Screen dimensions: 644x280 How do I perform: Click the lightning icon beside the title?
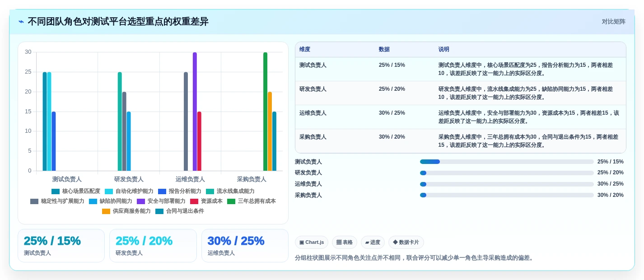click(21, 22)
